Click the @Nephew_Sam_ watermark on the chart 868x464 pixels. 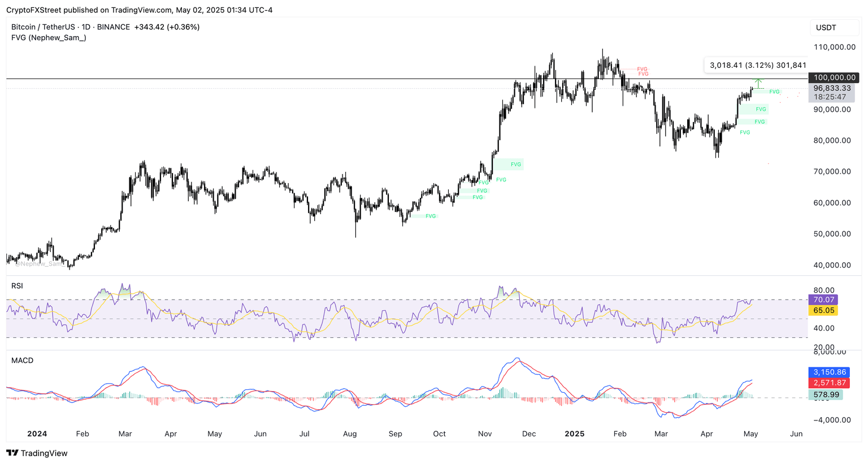click(x=41, y=264)
